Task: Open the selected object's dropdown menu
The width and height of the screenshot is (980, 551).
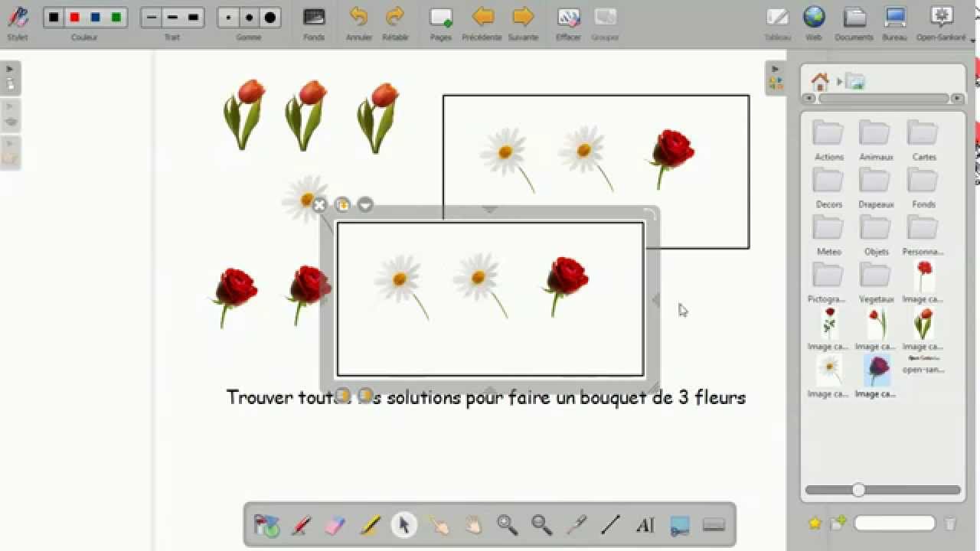Action: (x=365, y=205)
